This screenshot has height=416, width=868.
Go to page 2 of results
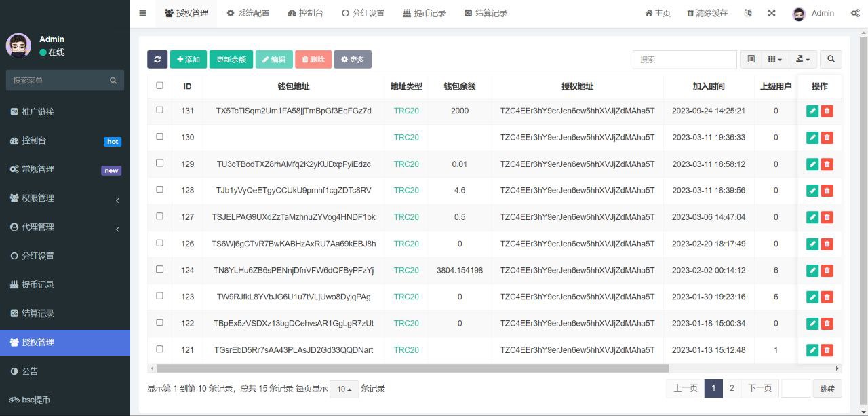[x=731, y=388]
